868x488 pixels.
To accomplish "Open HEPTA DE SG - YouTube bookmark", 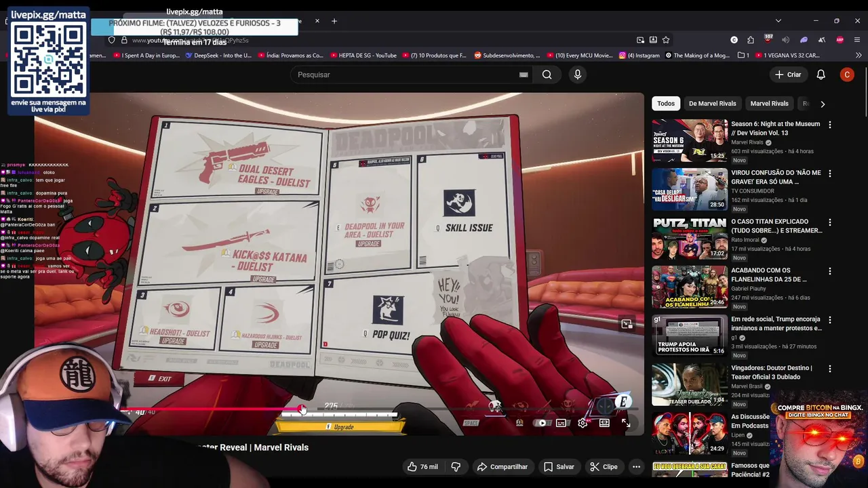I will [x=363, y=56].
